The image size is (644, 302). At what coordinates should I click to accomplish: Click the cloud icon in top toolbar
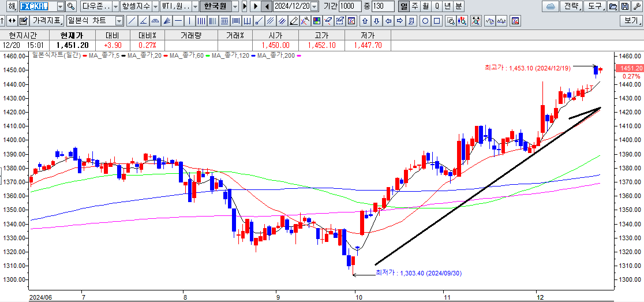point(550,6)
